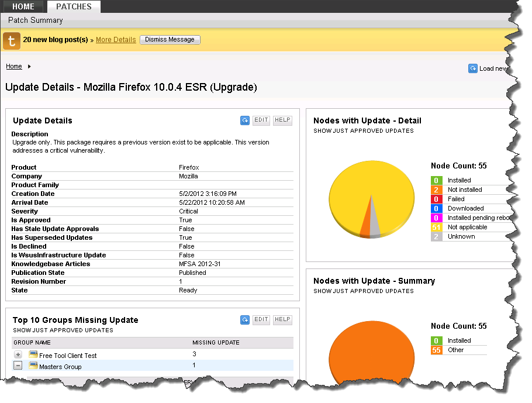Click the orange Other swatch in Summary legend

click(x=436, y=350)
